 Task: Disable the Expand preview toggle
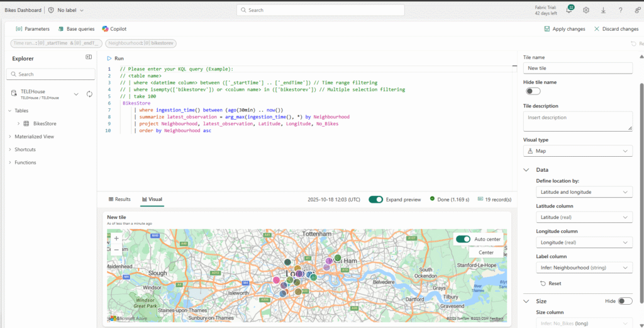pos(375,200)
